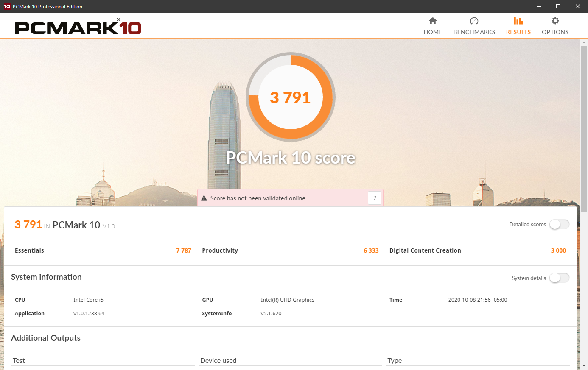Close the PCMark 10 window

578,6
